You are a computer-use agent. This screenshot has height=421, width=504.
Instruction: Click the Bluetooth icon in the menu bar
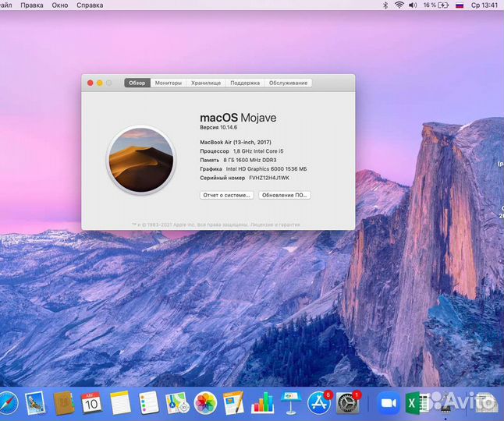point(385,5)
